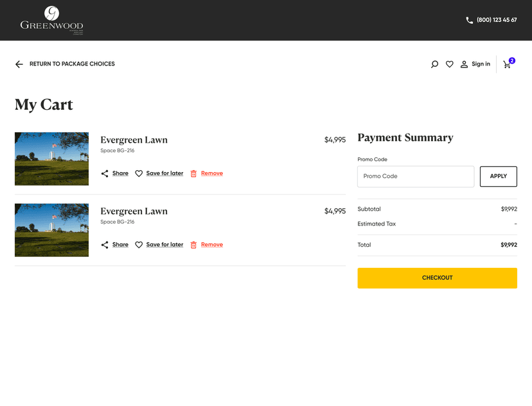Call the (800) 123 45 67 number
This screenshot has width=532, height=406.
[497, 20]
